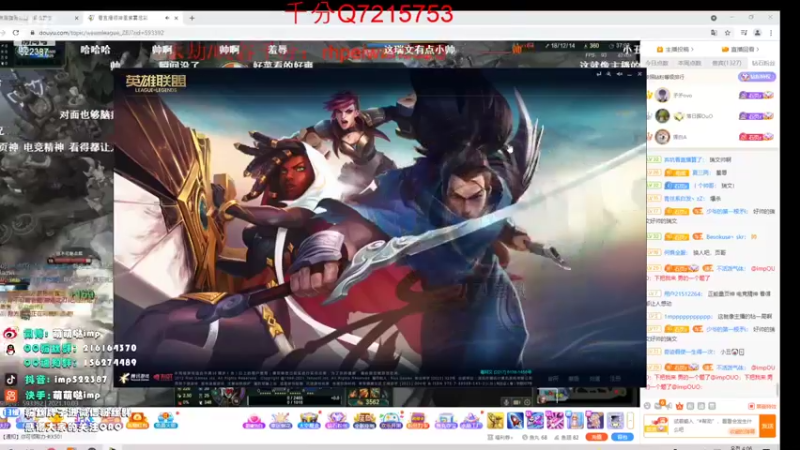Click the site lock icon in address bar
The width and height of the screenshot is (800, 450).
[32, 33]
